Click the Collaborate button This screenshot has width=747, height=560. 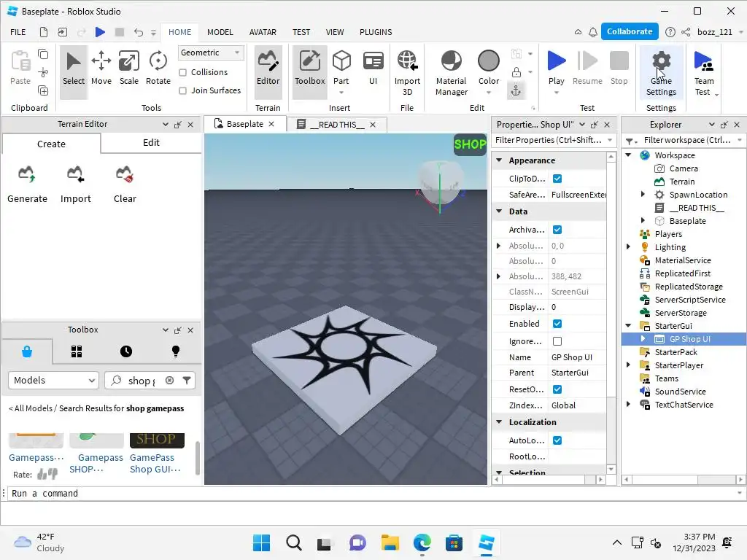(x=630, y=31)
